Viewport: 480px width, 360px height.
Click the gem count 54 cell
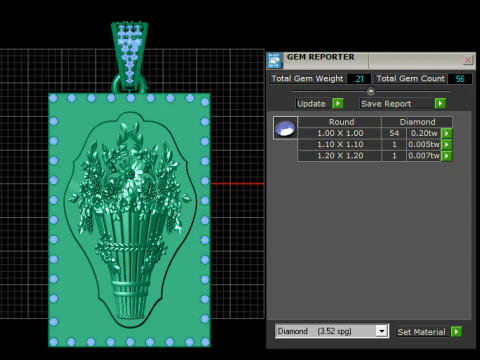click(x=394, y=133)
